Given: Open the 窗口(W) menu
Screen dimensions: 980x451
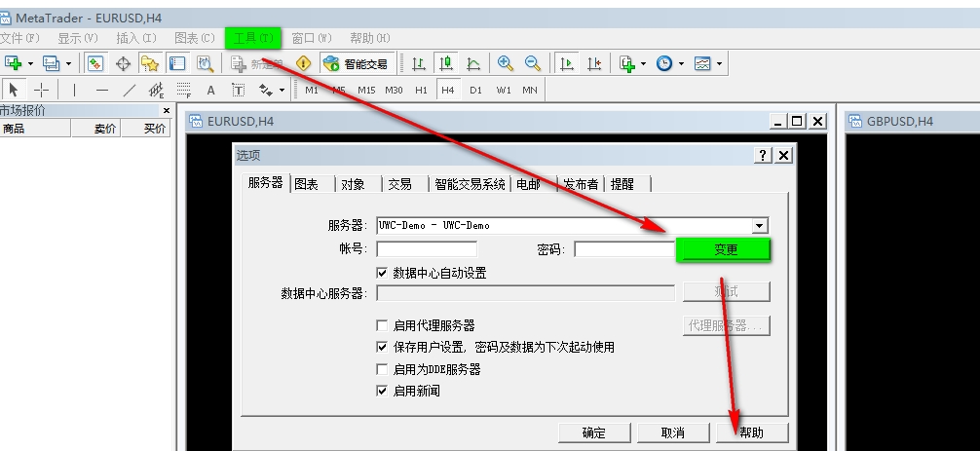Looking at the screenshot, I should tap(312, 38).
